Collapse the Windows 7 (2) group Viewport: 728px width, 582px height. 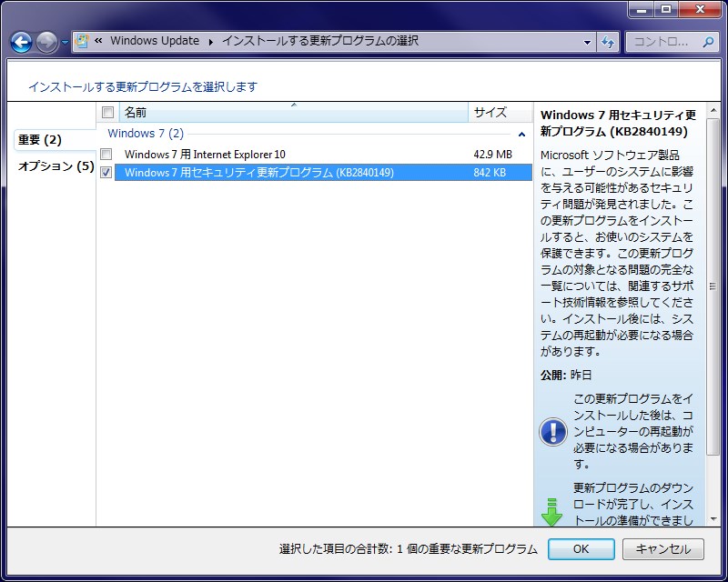click(521, 135)
